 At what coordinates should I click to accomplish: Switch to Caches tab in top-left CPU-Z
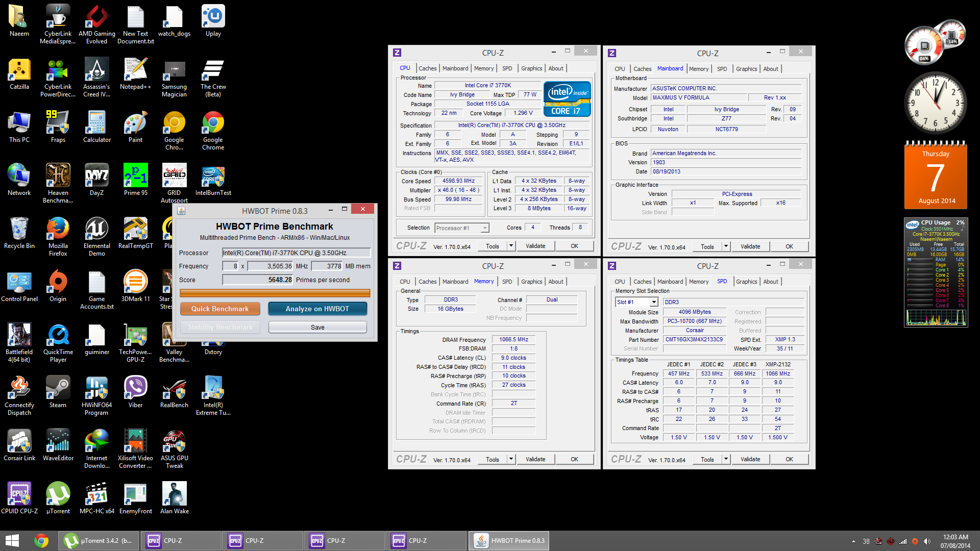coord(427,68)
